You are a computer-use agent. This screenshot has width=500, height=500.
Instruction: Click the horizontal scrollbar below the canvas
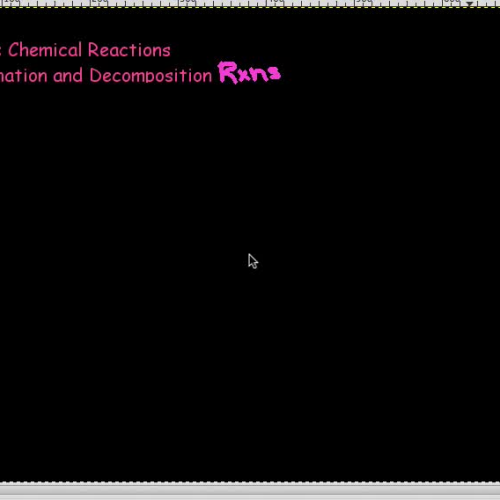click(x=250, y=490)
